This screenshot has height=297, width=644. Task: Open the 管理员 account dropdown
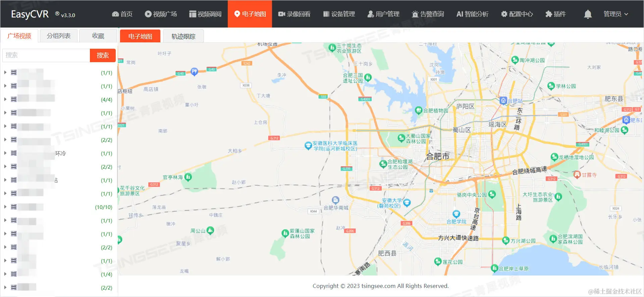pyautogui.click(x=616, y=14)
